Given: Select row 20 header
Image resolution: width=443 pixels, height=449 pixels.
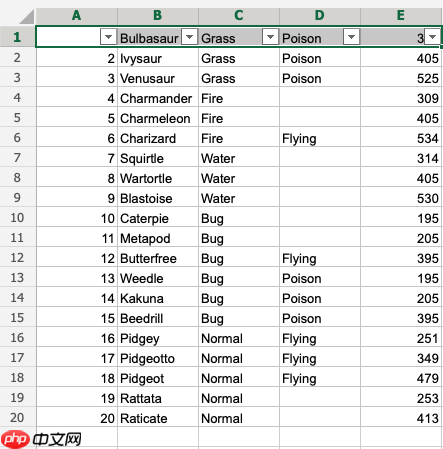Looking at the screenshot, I should coord(17,417).
